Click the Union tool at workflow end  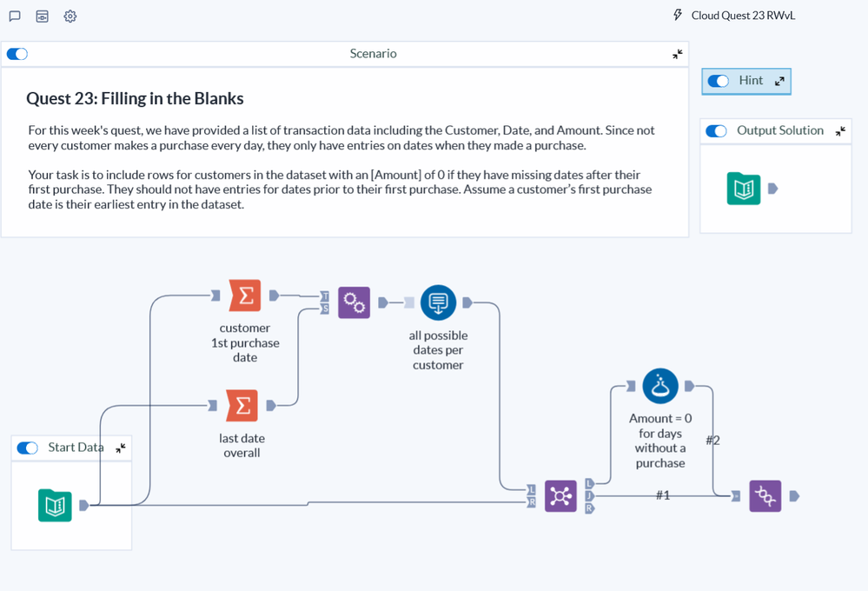click(x=765, y=496)
